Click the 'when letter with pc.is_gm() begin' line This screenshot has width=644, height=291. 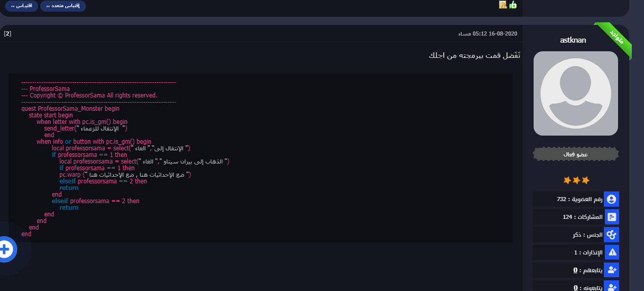click(82, 122)
